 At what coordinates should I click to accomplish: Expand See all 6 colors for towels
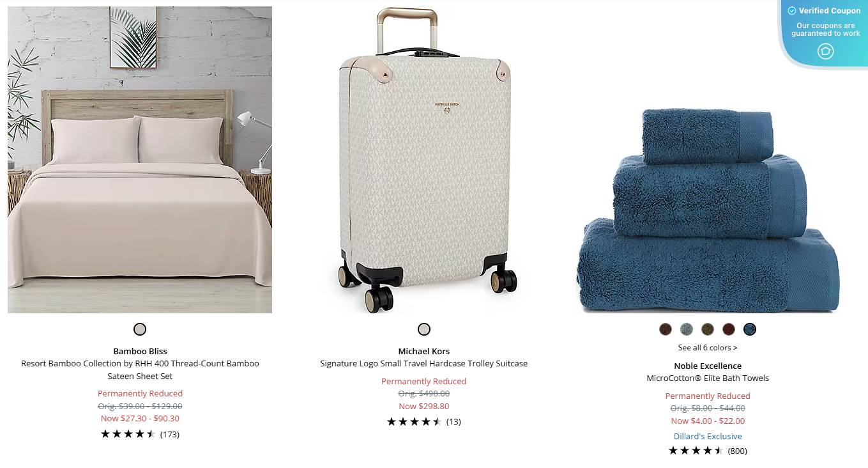[x=708, y=348]
